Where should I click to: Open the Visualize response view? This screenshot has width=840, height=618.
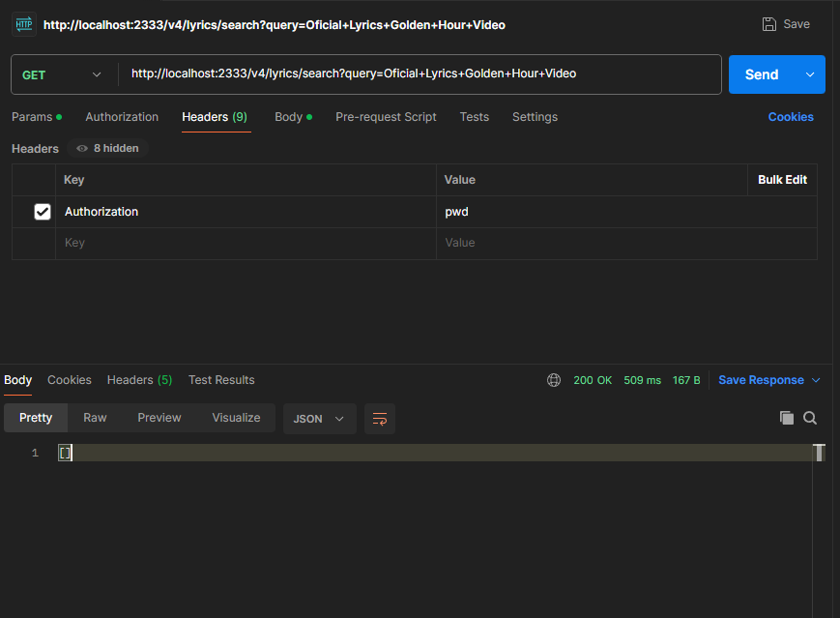pyautogui.click(x=236, y=418)
